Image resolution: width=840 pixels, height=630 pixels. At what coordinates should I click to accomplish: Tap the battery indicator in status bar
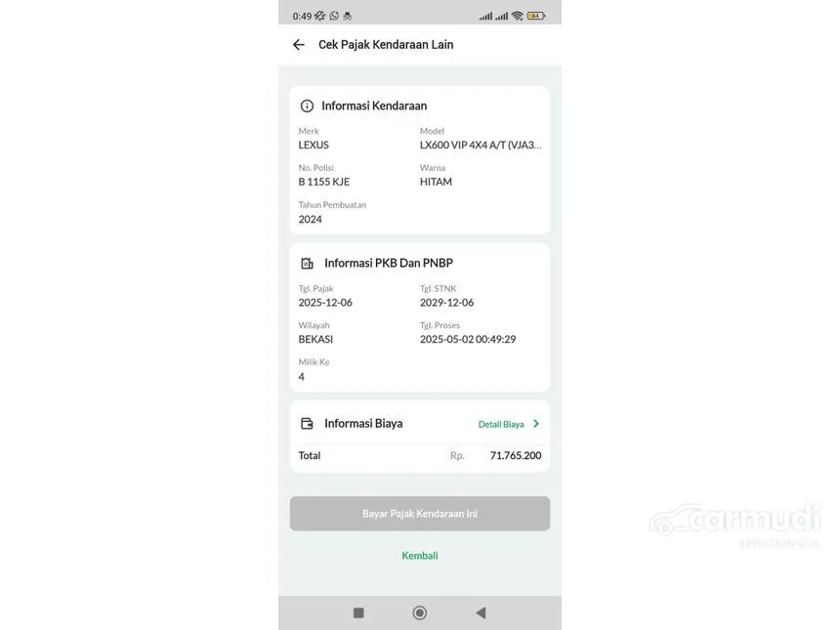coord(535,16)
